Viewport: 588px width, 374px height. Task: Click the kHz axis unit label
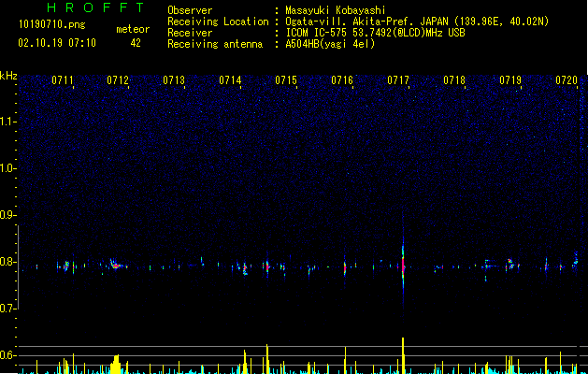8,76
